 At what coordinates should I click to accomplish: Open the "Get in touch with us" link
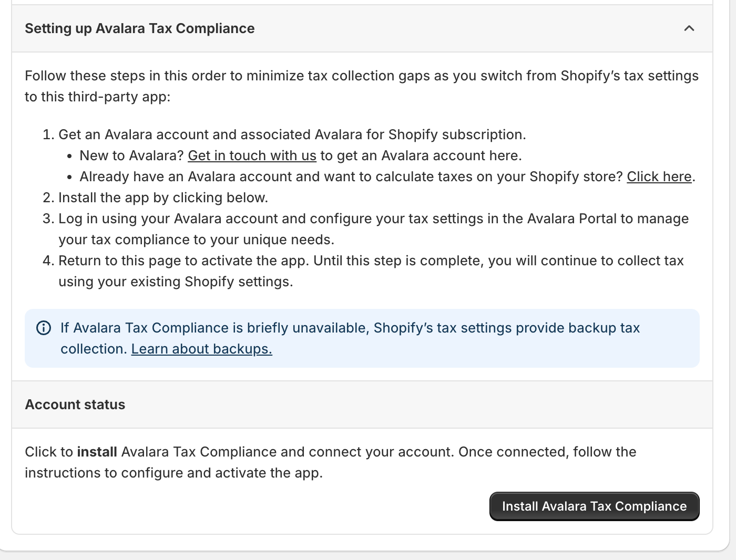click(252, 155)
